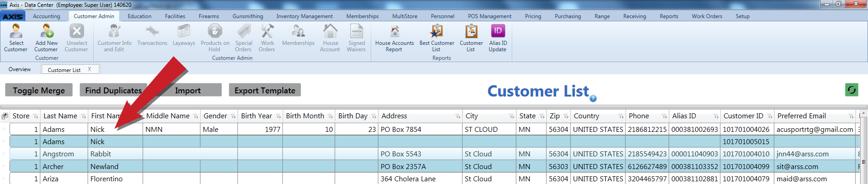Open the Purchasing ribbon tab
Image resolution: width=868 pixels, height=184 pixels.
click(x=568, y=16)
